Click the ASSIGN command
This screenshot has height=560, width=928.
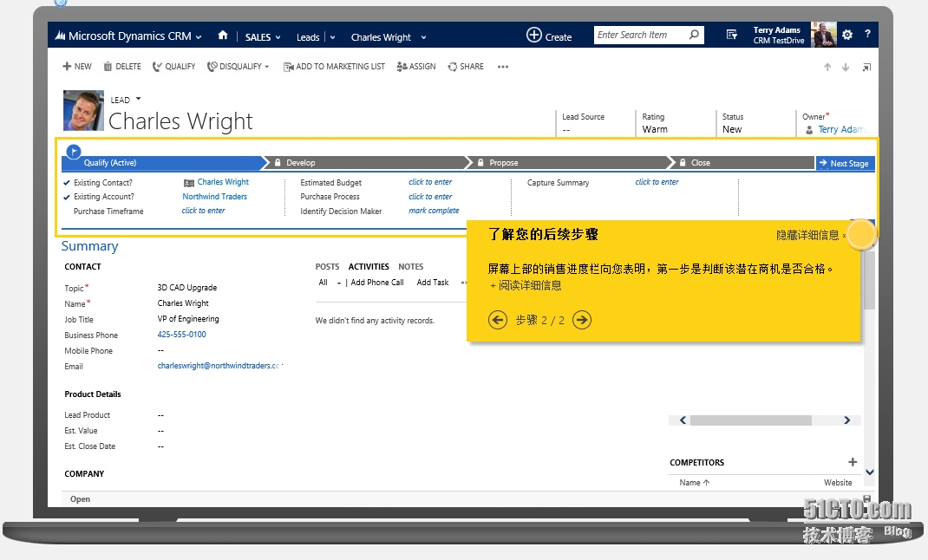coord(416,66)
